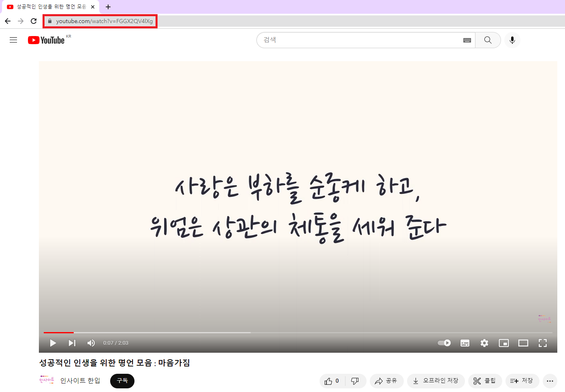Expand 저장 to choose a playlist
Viewport: 565px width, 392px height.
point(522,381)
